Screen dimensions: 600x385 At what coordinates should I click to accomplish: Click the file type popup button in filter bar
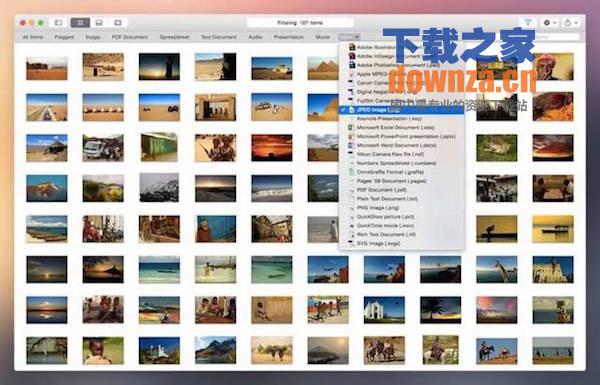coord(349,37)
